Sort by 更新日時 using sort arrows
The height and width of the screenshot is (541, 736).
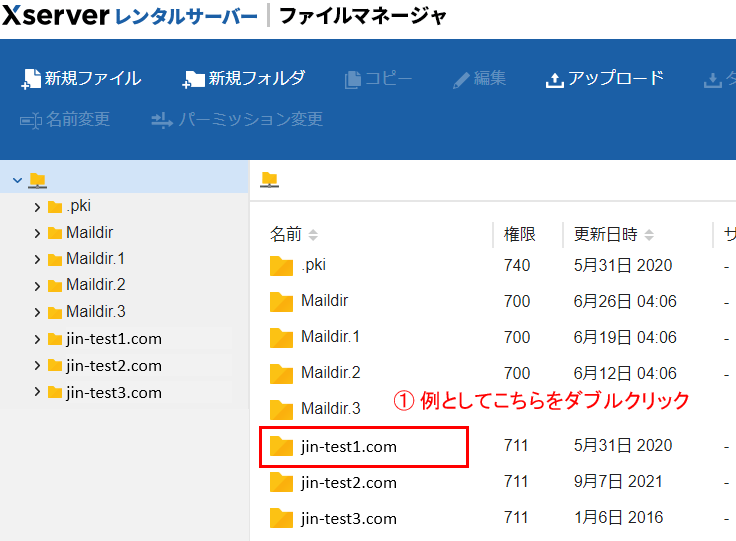pos(649,235)
